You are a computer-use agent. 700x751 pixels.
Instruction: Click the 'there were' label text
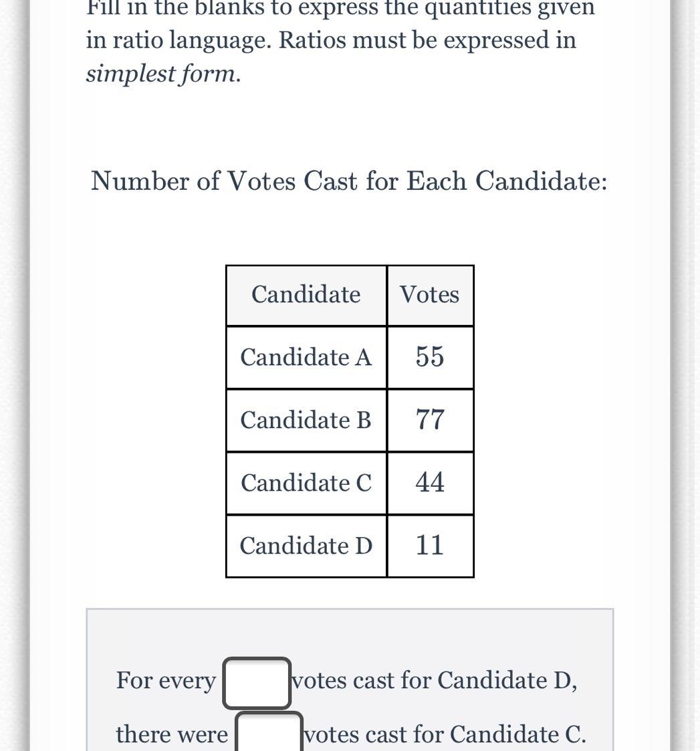click(x=172, y=734)
